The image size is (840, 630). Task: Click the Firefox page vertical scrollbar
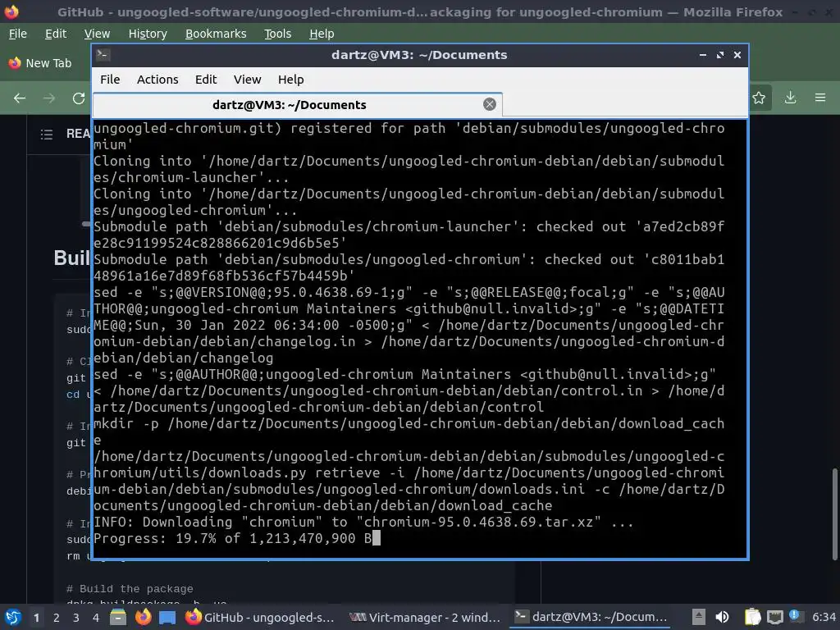(834, 514)
